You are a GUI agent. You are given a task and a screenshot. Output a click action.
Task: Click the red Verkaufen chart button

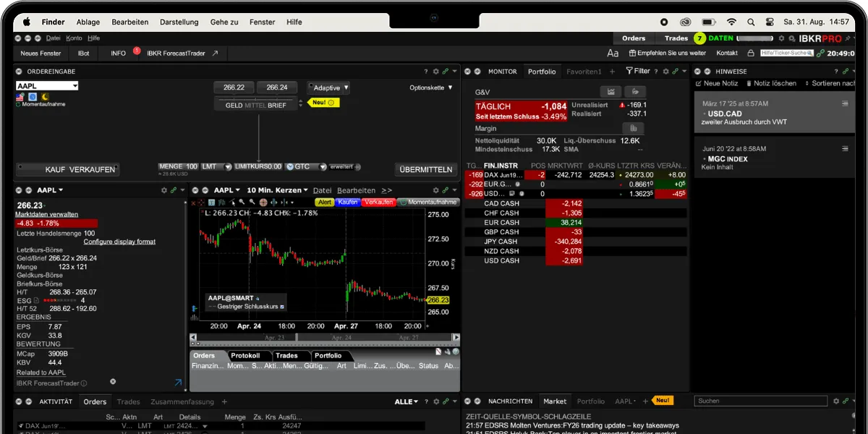(379, 203)
